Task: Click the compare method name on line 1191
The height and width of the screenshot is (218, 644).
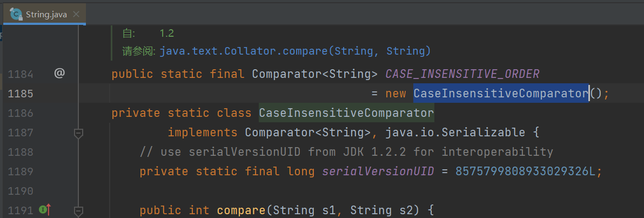Action: coord(242,210)
